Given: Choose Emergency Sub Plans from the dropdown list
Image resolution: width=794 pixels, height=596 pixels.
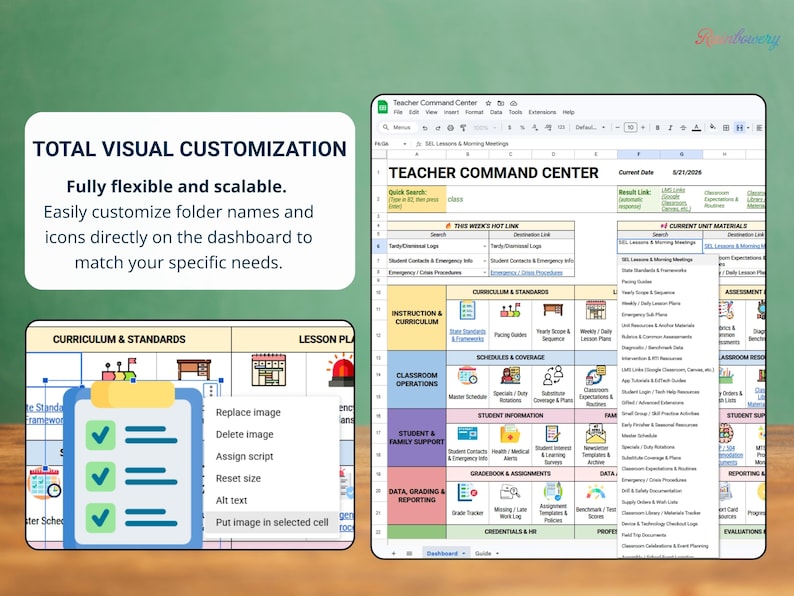Looking at the screenshot, I should coord(645,314).
